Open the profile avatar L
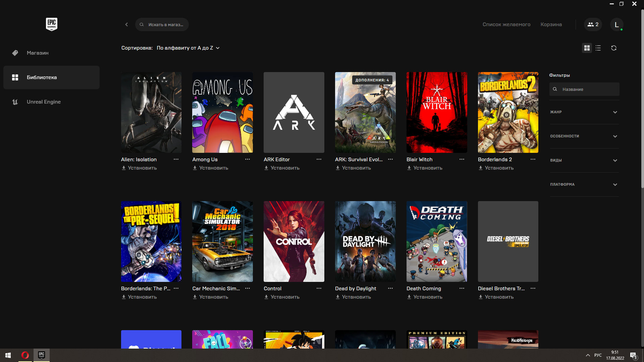644x362 pixels. [x=616, y=24]
